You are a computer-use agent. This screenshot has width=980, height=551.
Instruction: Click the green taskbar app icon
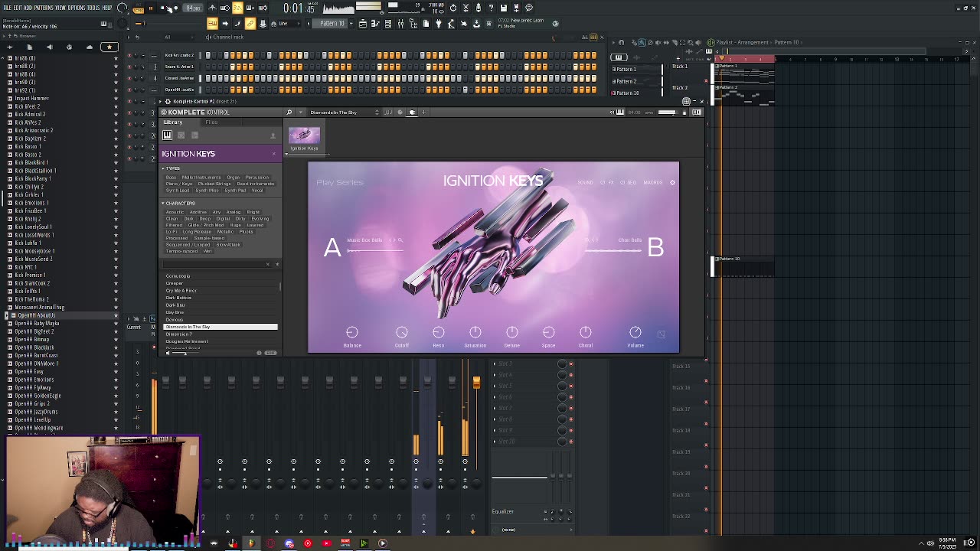364,543
